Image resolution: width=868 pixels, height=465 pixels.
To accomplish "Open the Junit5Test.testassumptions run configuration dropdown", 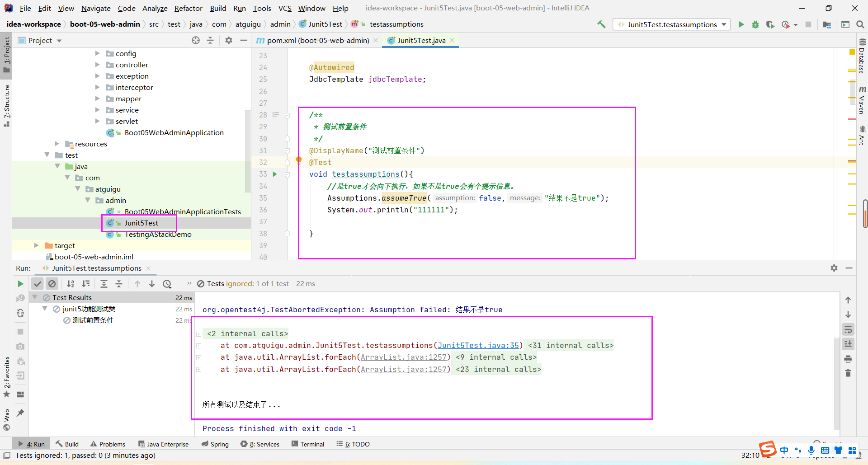I will pos(672,24).
